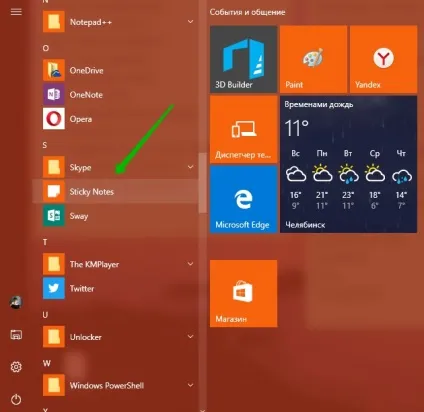Click the letter T group header

coord(45,242)
